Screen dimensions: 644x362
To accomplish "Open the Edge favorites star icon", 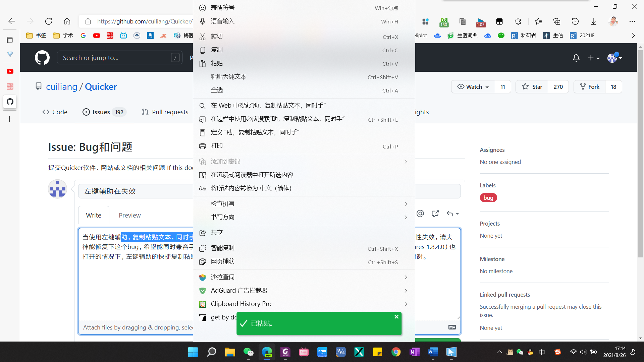I will pyautogui.click(x=538, y=21).
